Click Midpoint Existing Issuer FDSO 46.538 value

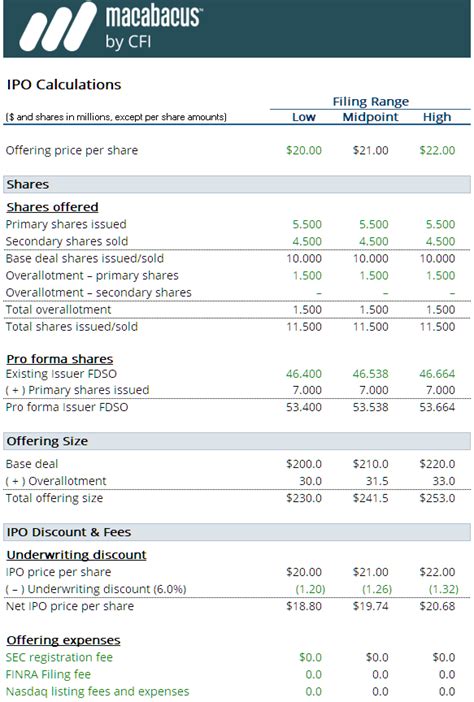click(x=370, y=373)
